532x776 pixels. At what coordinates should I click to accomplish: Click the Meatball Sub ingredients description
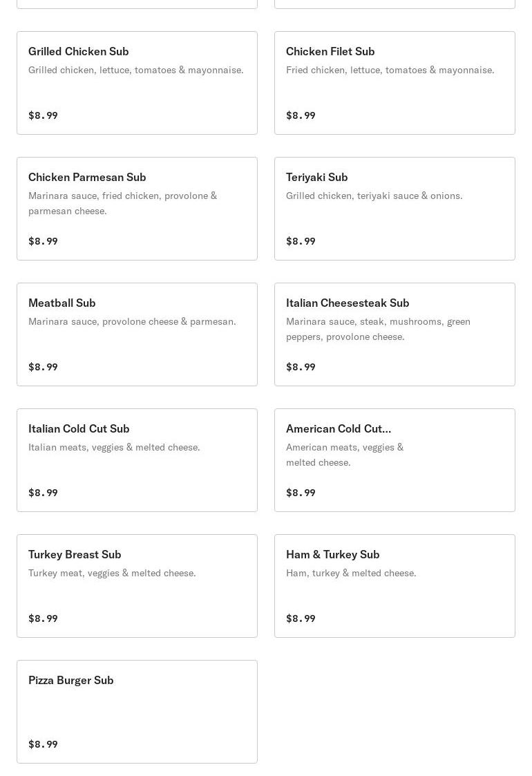pyautogui.click(x=132, y=321)
